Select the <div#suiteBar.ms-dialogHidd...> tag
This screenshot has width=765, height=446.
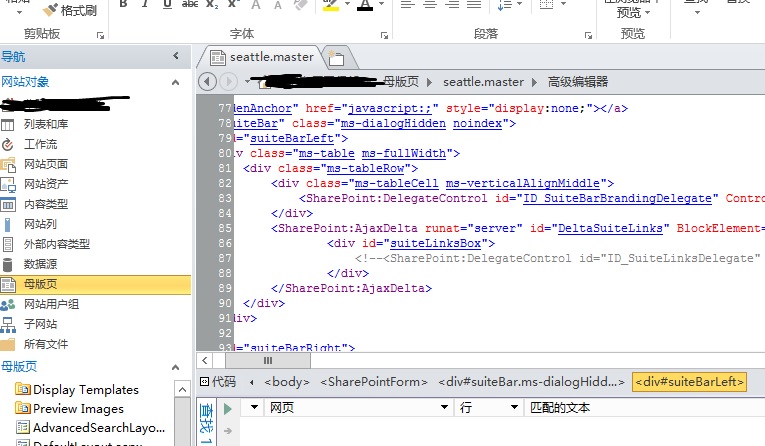(531, 382)
